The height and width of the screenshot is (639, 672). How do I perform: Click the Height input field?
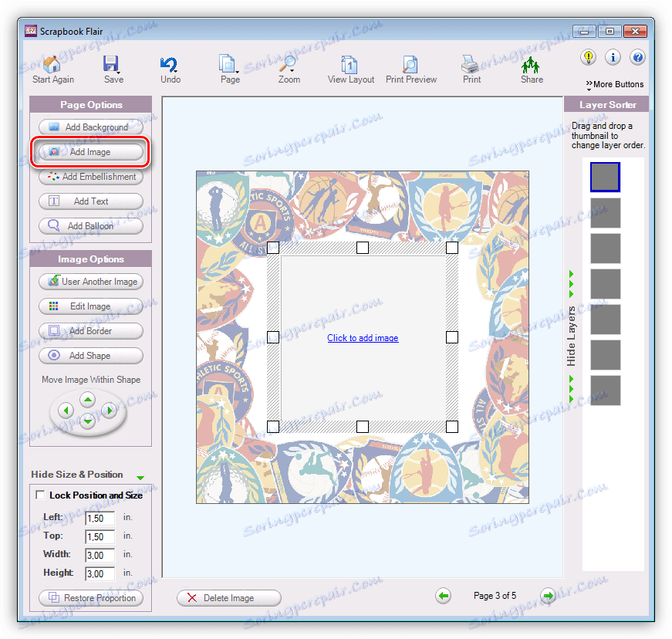(100, 573)
